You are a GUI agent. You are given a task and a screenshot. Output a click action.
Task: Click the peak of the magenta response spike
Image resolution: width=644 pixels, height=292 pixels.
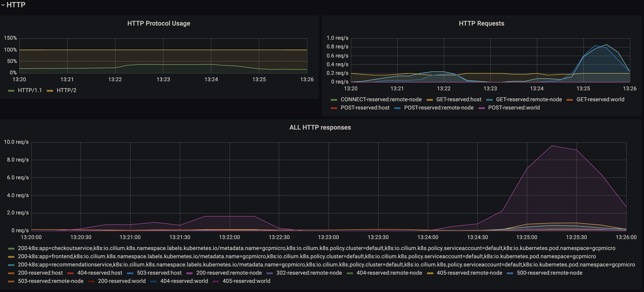tap(552, 146)
